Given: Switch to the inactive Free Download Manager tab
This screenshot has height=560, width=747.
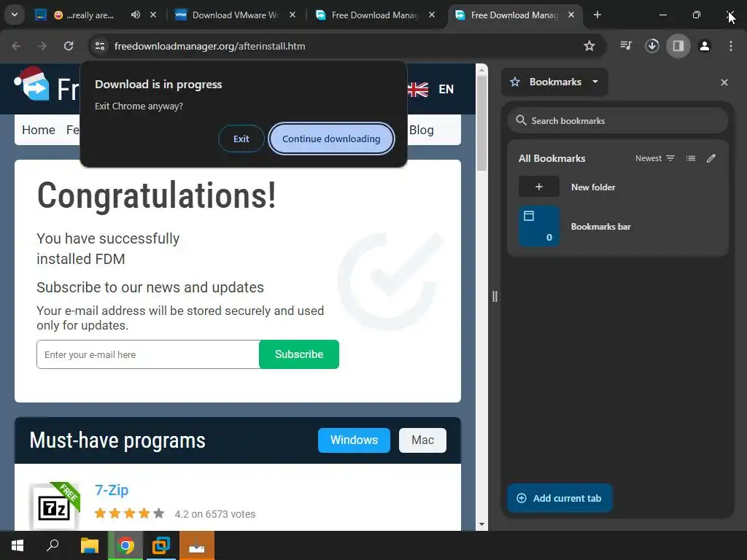Looking at the screenshot, I should coord(368,15).
